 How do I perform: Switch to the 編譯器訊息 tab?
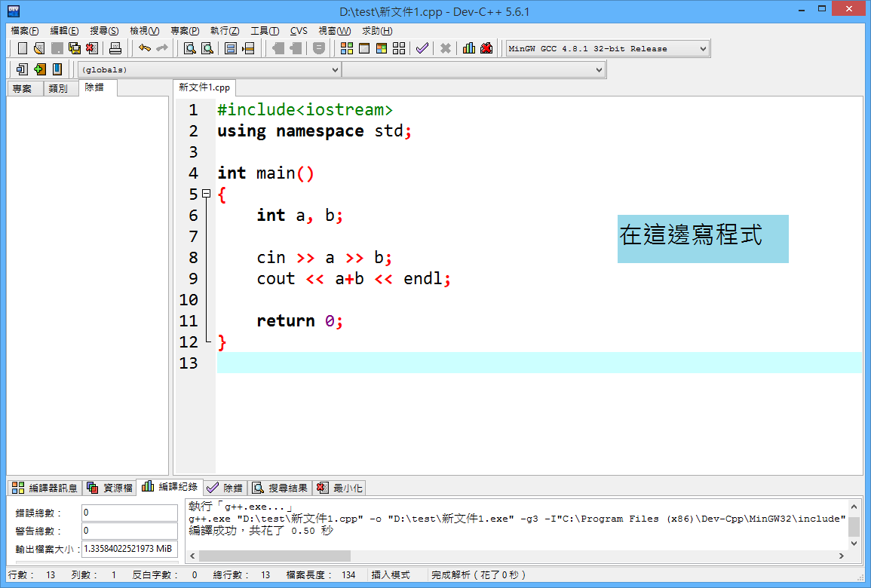pos(44,488)
